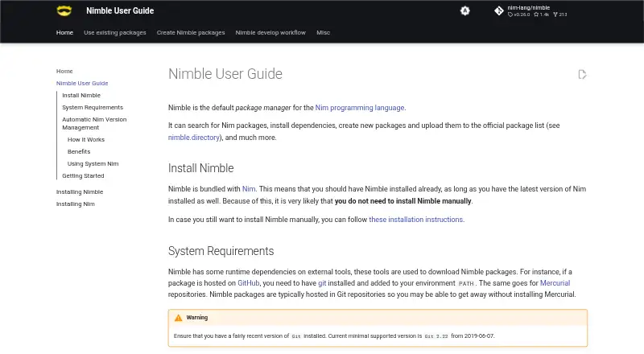Click the Git 2.22 code text
The height and width of the screenshot is (354, 644).
[x=436, y=336]
